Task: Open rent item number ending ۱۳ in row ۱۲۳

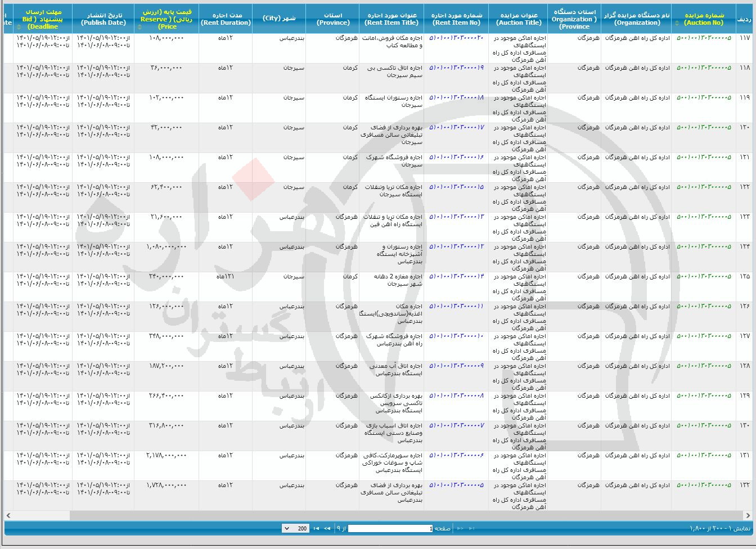Action: [x=456, y=217]
